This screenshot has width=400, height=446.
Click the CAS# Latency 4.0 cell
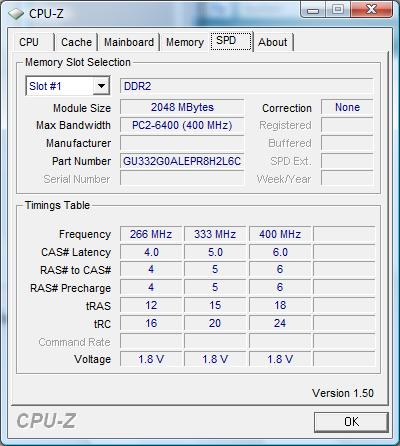151,252
